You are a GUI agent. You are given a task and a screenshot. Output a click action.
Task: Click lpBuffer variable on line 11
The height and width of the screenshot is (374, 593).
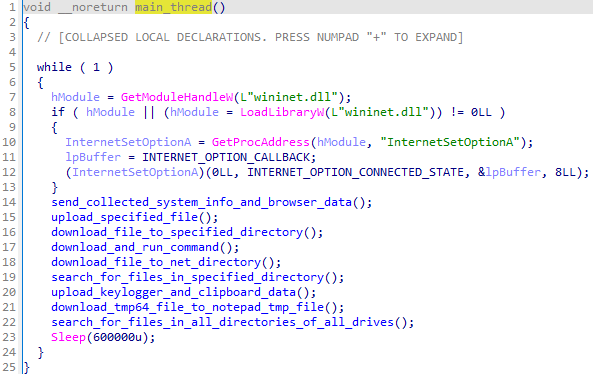[93, 157]
